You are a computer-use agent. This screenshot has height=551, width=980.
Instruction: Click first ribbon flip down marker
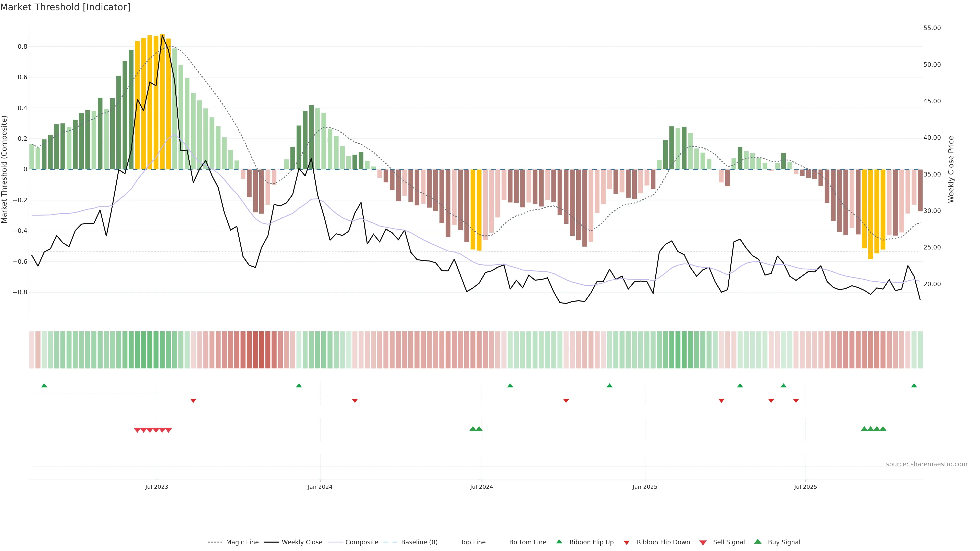pos(193,400)
